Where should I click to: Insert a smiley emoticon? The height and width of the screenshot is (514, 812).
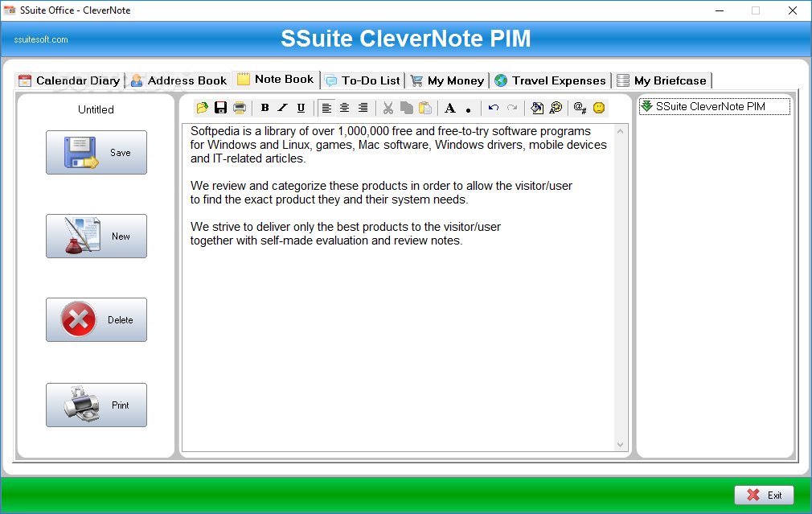pos(599,108)
